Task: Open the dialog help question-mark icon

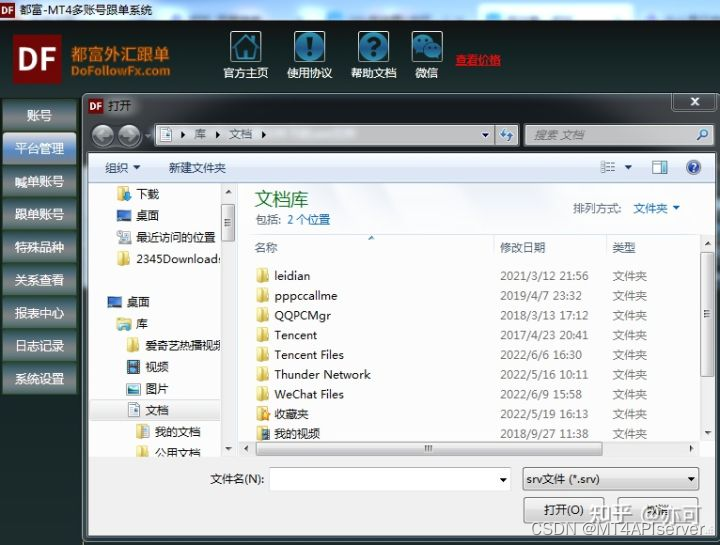Action: (x=693, y=167)
